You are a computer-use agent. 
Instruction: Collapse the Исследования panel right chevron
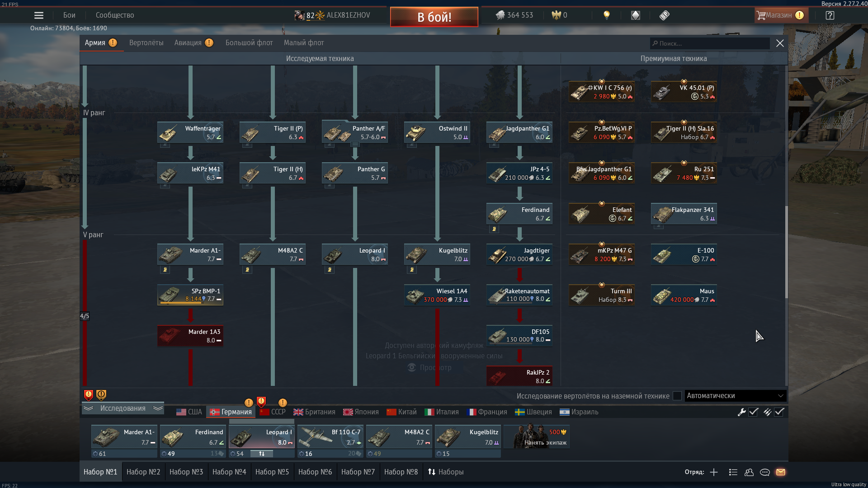coord(158,408)
